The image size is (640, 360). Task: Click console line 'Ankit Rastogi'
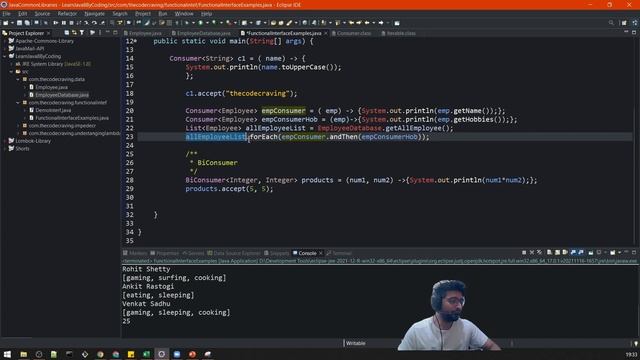[148, 286]
